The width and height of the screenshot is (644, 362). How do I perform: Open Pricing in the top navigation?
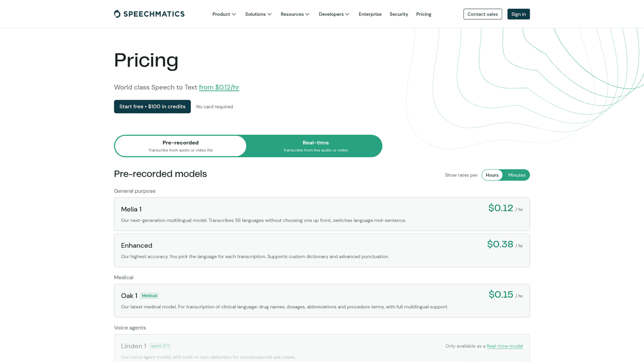coord(424,14)
